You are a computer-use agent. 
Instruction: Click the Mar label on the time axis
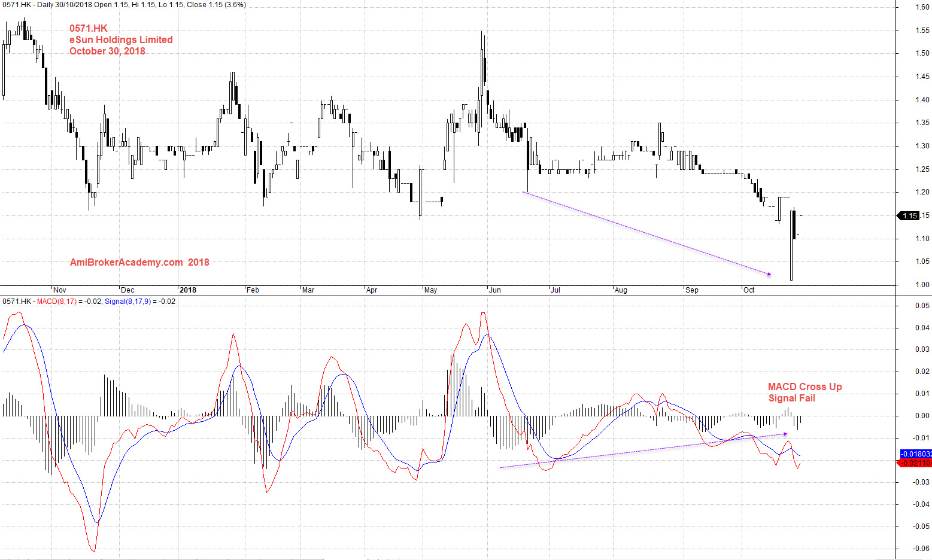[x=308, y=290]
